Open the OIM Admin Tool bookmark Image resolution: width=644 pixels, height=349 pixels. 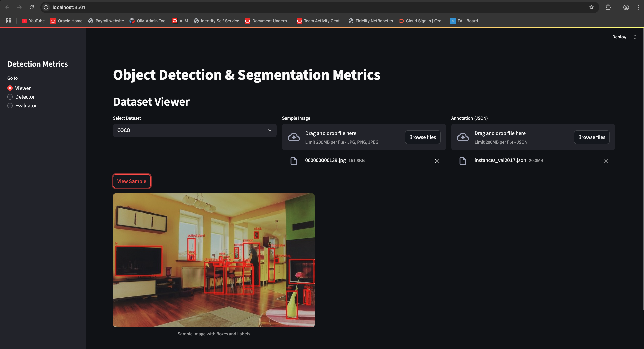pos(148,21)
